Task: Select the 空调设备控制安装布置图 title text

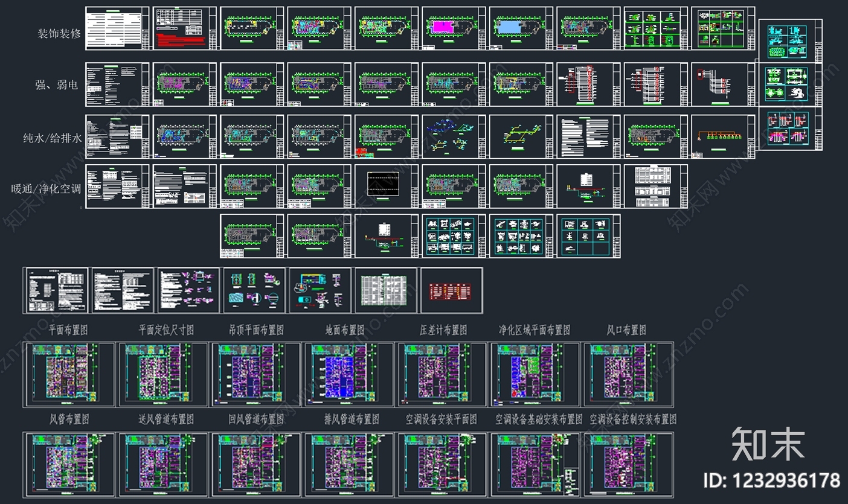Action: pos(633,419)
